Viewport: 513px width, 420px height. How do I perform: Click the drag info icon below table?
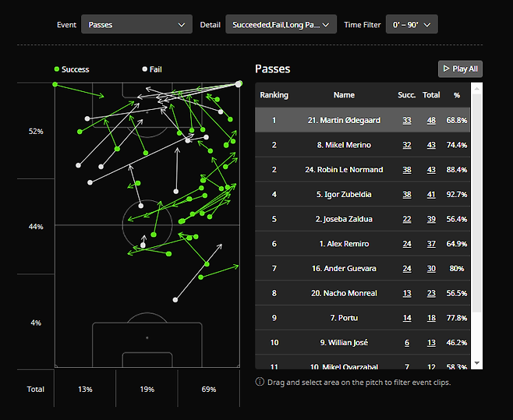click(x=260, y=382)
